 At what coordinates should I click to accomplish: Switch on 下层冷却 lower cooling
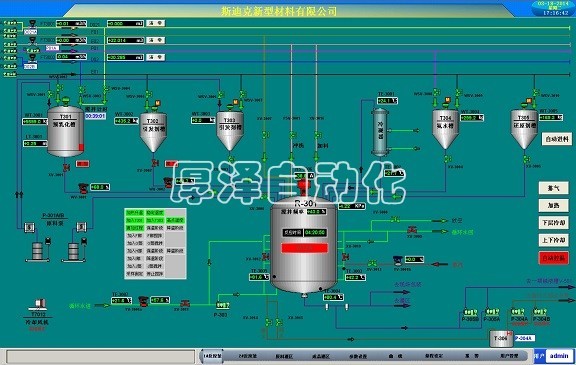(x=554, y=223)
